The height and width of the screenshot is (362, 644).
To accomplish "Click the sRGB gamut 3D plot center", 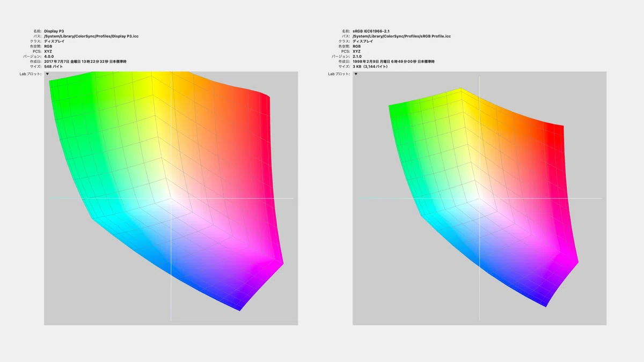I will click(x=479, y=198).
